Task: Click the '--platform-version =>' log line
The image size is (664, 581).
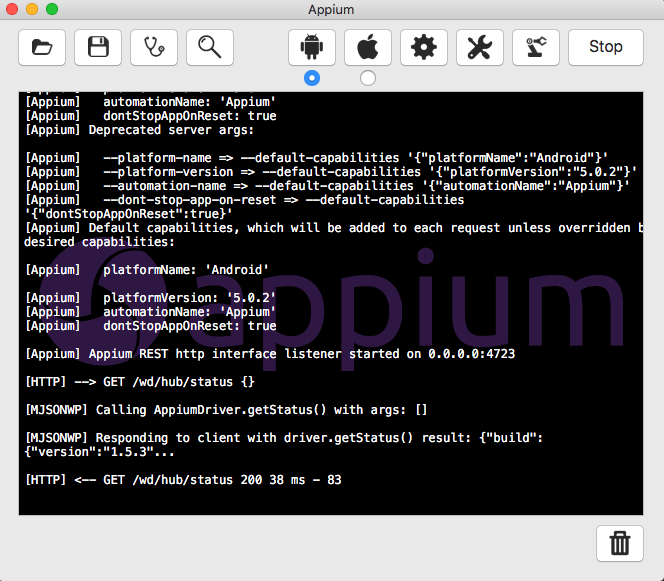Action: pos(331,172)
